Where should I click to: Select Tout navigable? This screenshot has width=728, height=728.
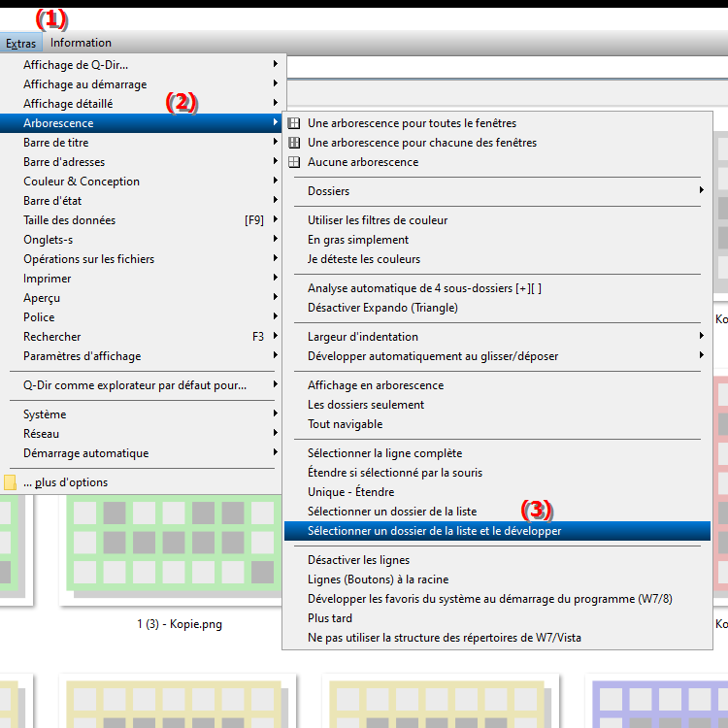pos(497,424)
